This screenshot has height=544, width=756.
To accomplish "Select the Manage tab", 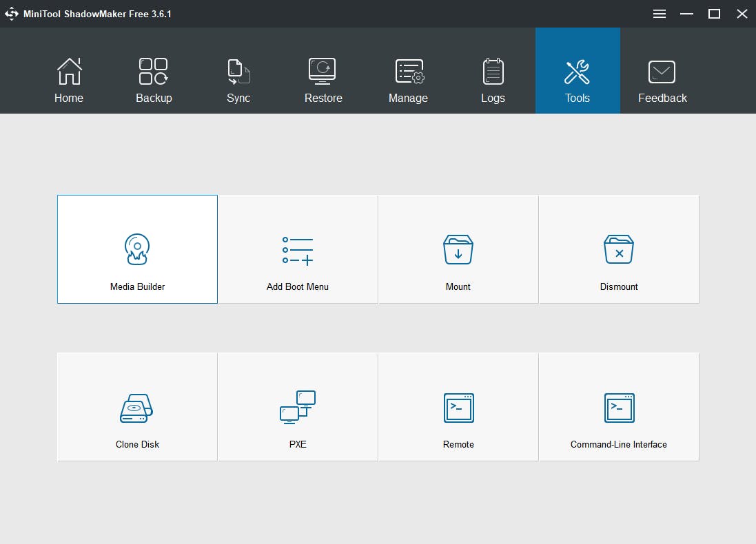I will click(x=409, y=71).
